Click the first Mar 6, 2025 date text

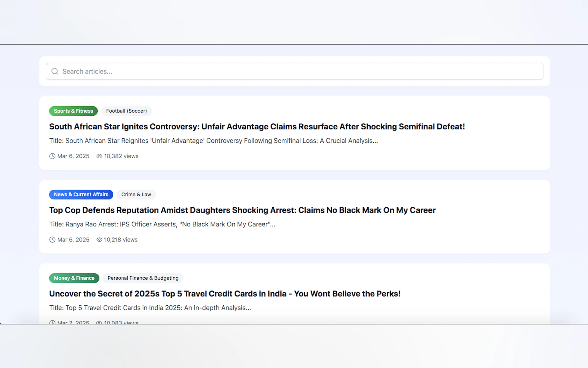[x=73, y=156]
